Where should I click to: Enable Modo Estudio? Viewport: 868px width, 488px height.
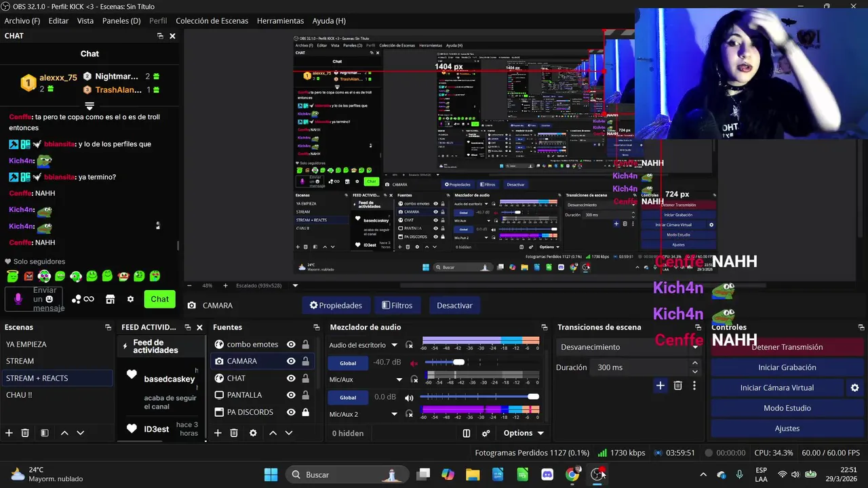point(787,408)
